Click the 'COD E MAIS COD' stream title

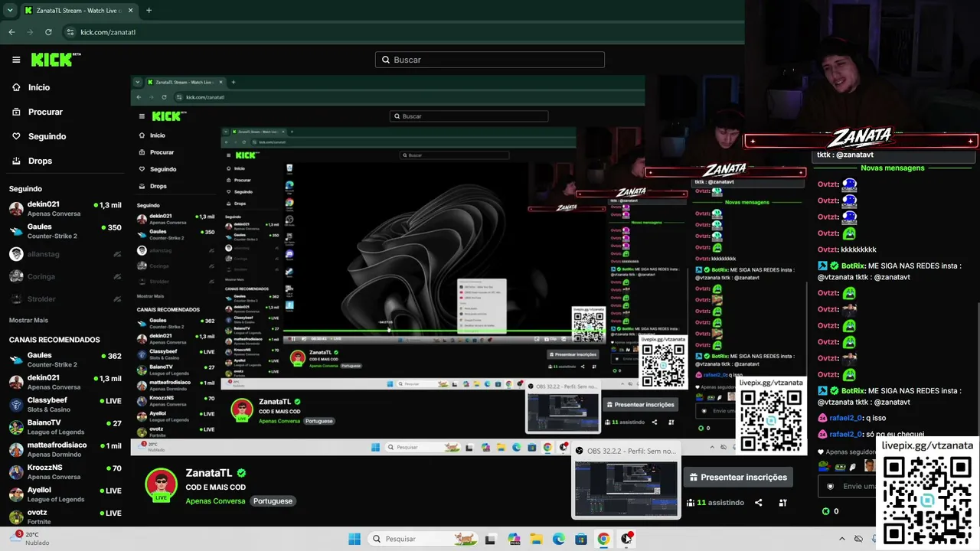pos(215,487)
